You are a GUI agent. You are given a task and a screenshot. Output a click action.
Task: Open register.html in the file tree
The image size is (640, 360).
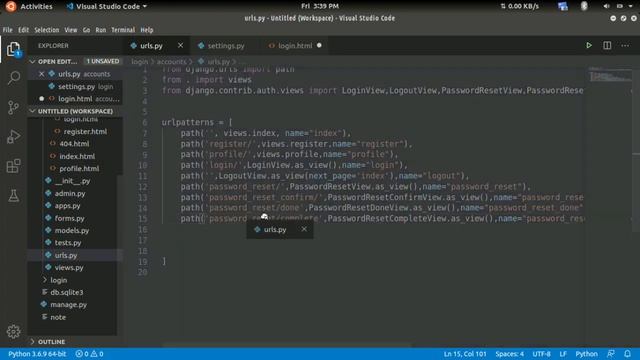pyautogui.click(x=85, y=131)
